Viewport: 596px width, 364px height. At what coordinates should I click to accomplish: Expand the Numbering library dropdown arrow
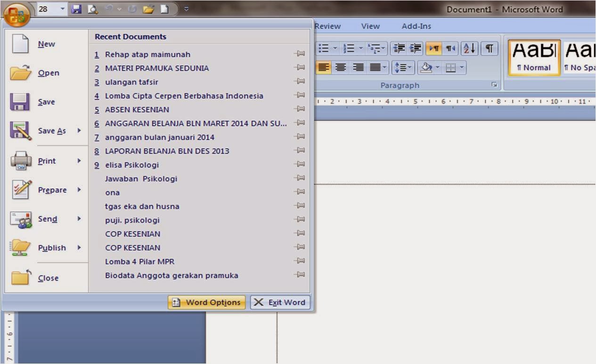pos(360,49)
